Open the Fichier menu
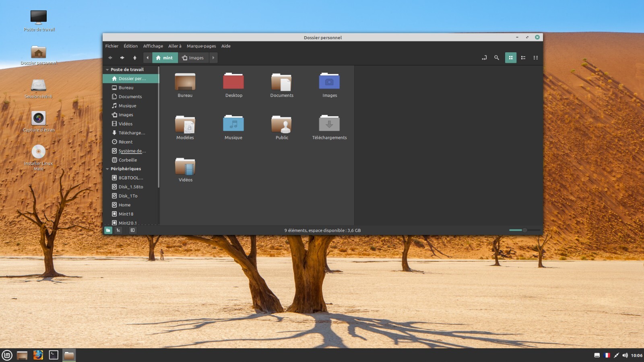644x362 pixels. click(x=112, y=46)
